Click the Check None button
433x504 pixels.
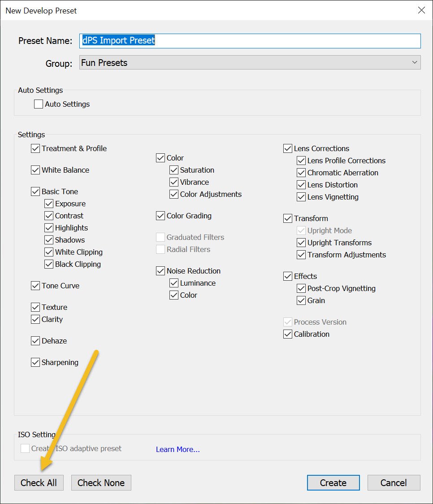tap(101, 483)
